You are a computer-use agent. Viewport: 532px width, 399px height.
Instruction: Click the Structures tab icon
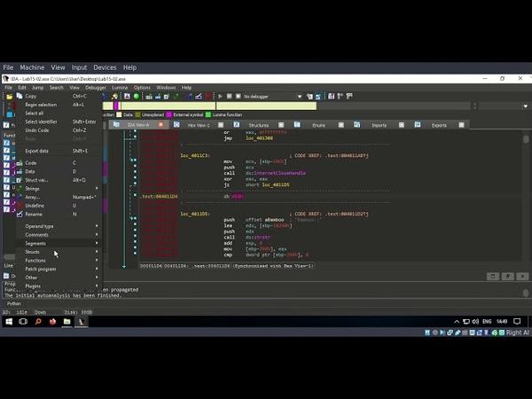[x=237, y=125]
